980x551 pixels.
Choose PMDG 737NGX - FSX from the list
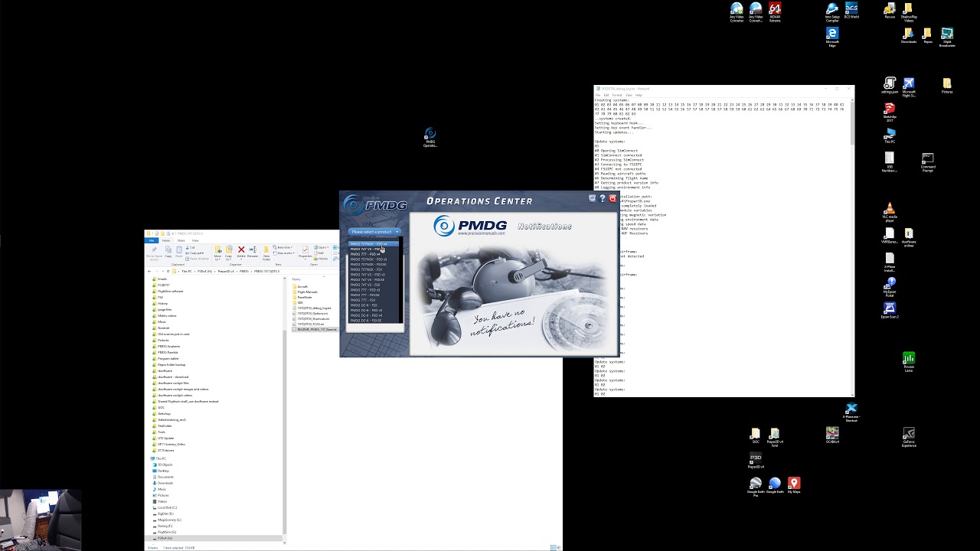pyautogui.click(x=374, y=269)
